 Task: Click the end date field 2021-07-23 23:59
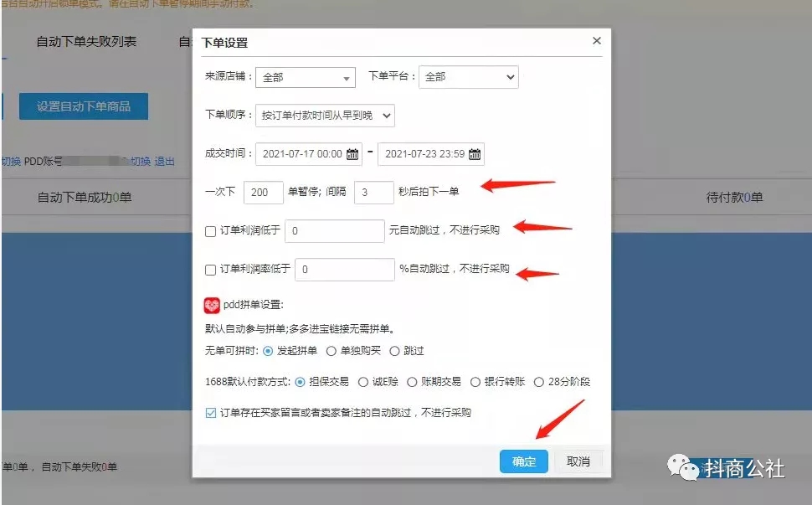point(431,154)
